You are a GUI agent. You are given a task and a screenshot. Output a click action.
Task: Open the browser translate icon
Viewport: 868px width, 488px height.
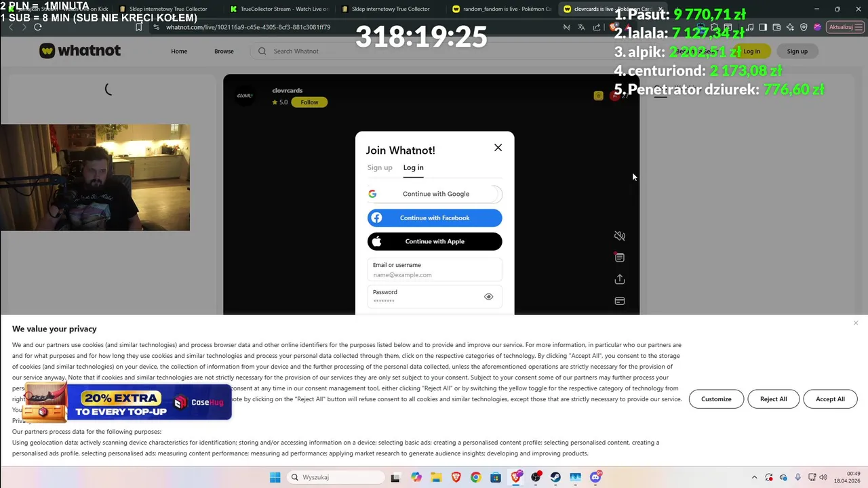point(581,27)
